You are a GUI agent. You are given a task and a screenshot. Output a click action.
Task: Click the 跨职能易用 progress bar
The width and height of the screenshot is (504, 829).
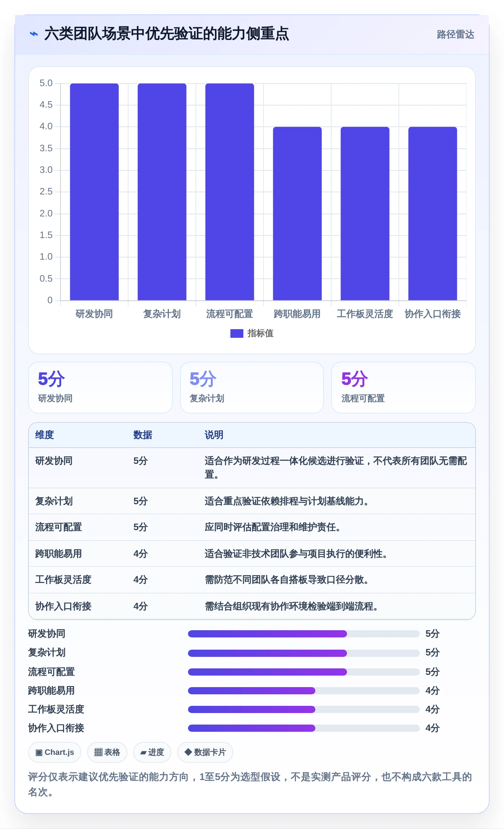304,691
